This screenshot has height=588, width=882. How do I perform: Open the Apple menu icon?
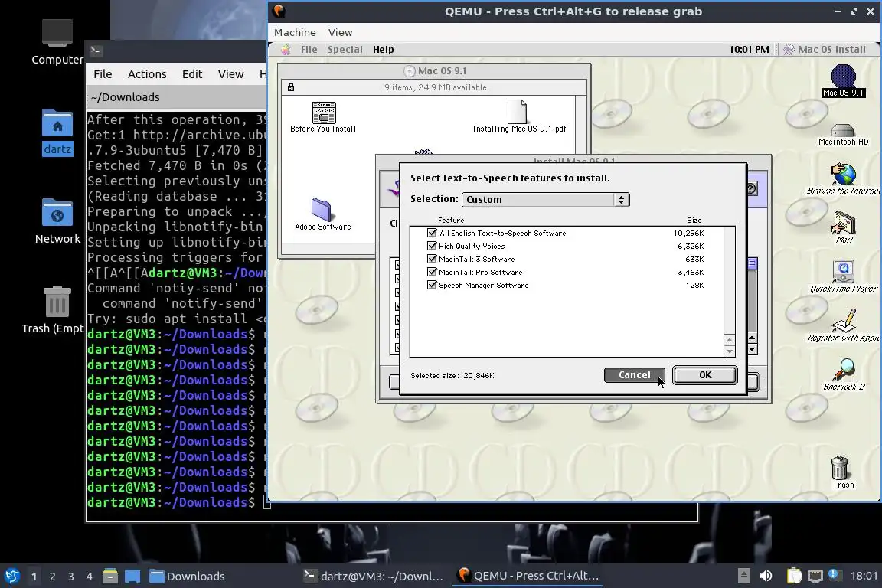286,50
